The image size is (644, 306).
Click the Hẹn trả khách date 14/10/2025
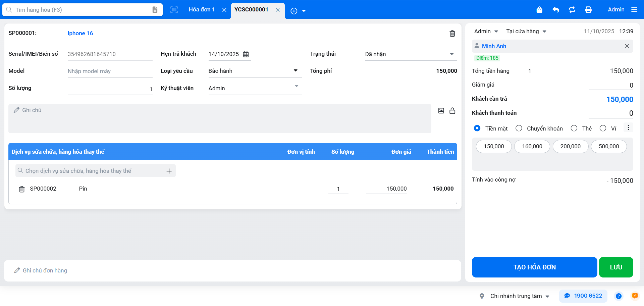click(x=223, y=54)
